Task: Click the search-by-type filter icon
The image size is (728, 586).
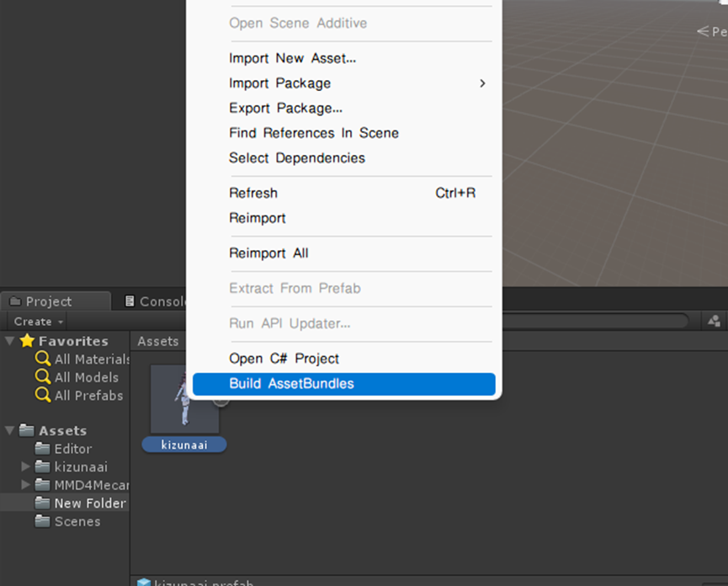Action: [x=714, y=321]
